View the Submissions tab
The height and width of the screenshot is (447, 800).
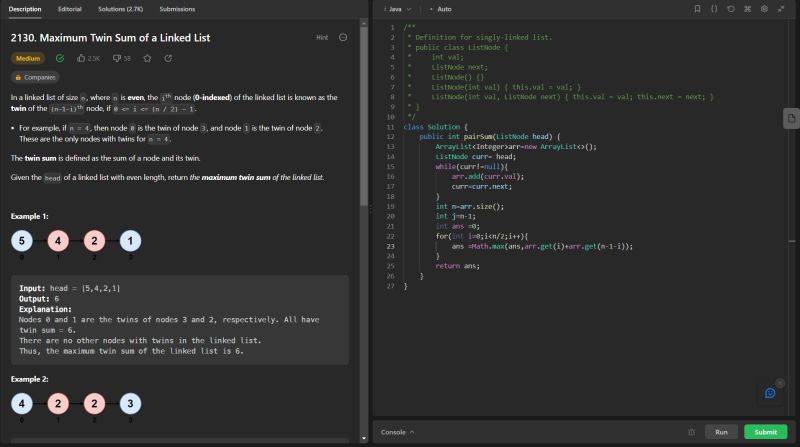(x=177, y=9)
